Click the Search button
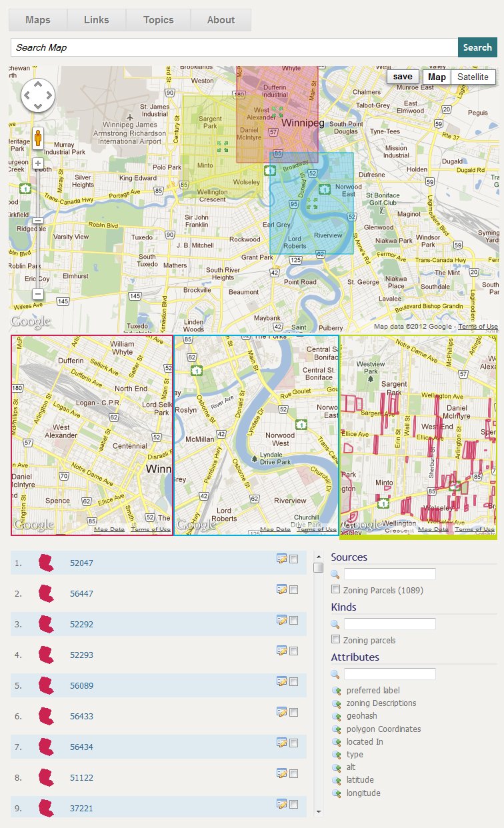 pos(477,47)
